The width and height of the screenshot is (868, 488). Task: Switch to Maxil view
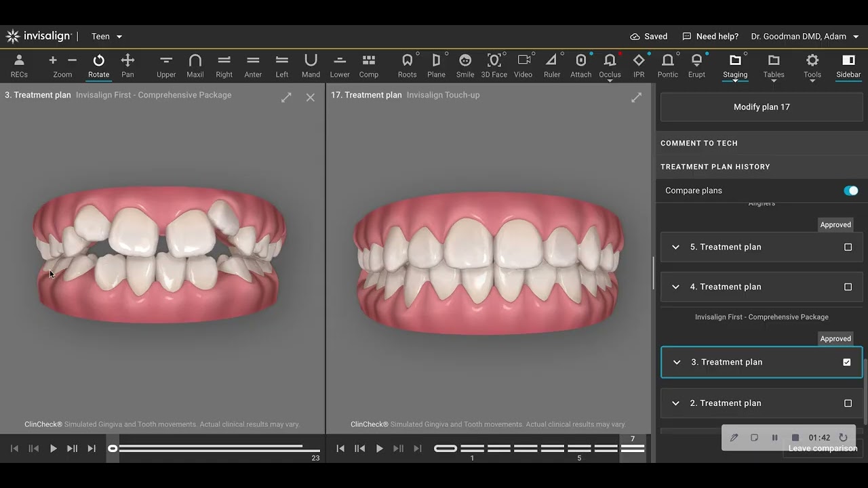pos(195,66)
